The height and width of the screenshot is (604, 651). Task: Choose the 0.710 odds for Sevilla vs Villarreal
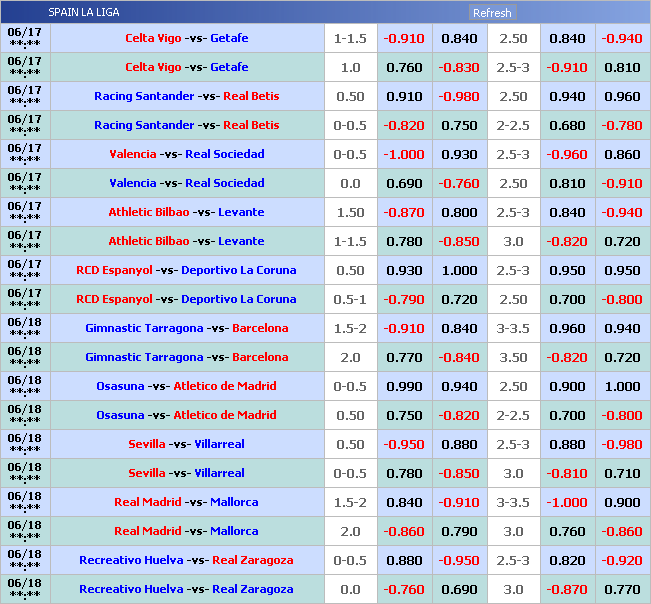coord(621,473)
